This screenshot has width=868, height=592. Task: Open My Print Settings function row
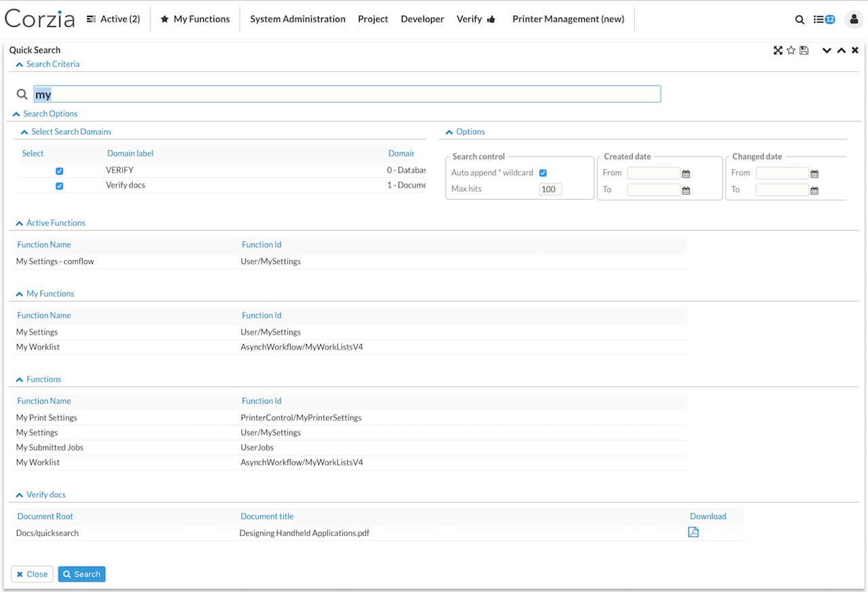coord(47,418)
